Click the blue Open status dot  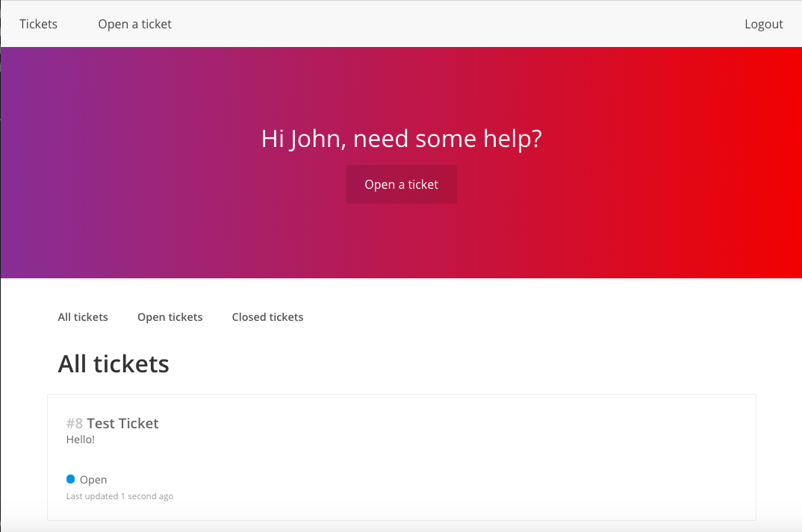[71, 479]
